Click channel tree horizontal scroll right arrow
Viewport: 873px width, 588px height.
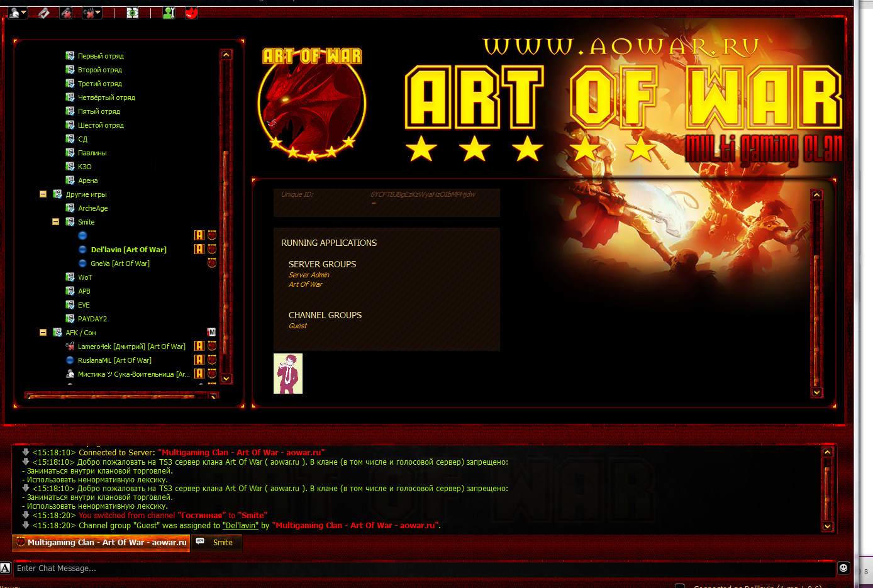coord(214,396)
